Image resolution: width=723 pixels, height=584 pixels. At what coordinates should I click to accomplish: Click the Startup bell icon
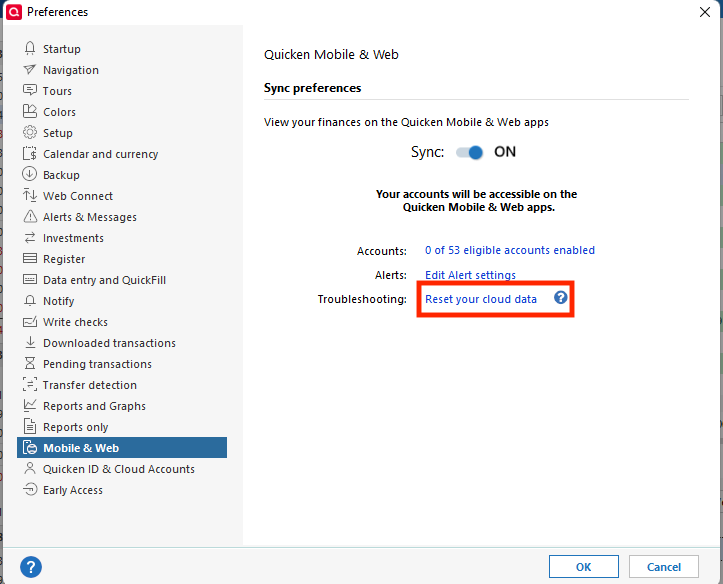click(x=30, y=48)
